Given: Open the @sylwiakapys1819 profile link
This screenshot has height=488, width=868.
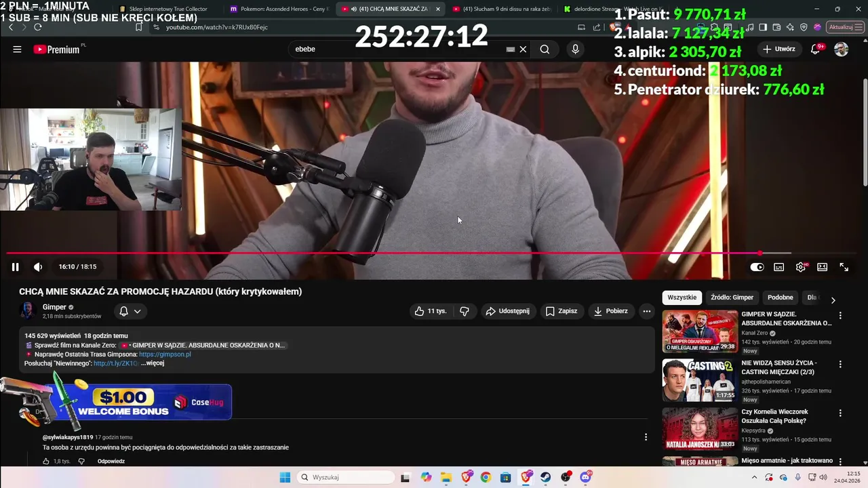Looking at the screenshot, I should (68, 438).
